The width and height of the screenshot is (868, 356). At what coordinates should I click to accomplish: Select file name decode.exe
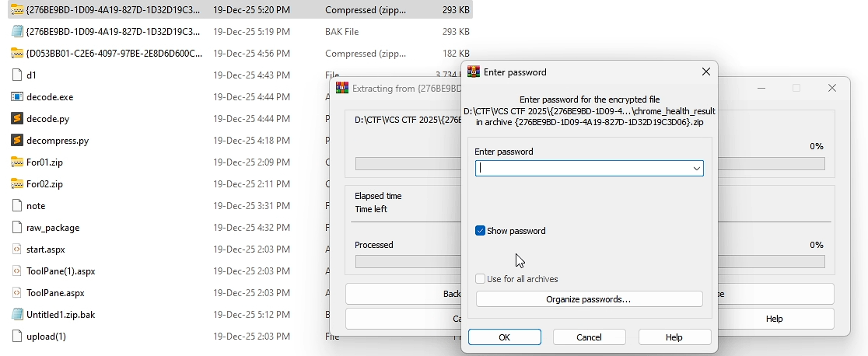(50, 97)
